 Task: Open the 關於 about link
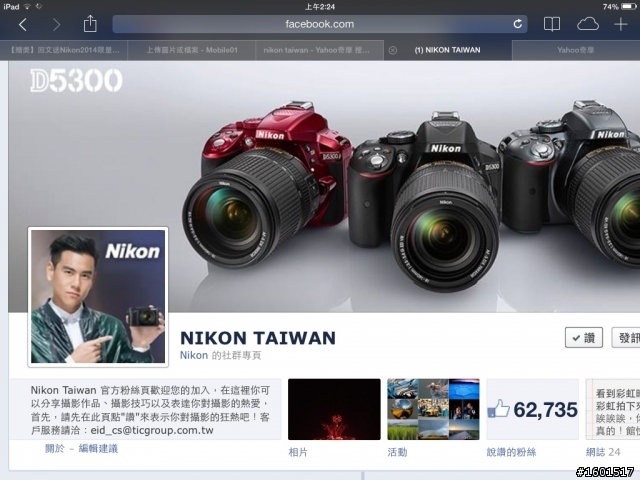coord(55,449)
